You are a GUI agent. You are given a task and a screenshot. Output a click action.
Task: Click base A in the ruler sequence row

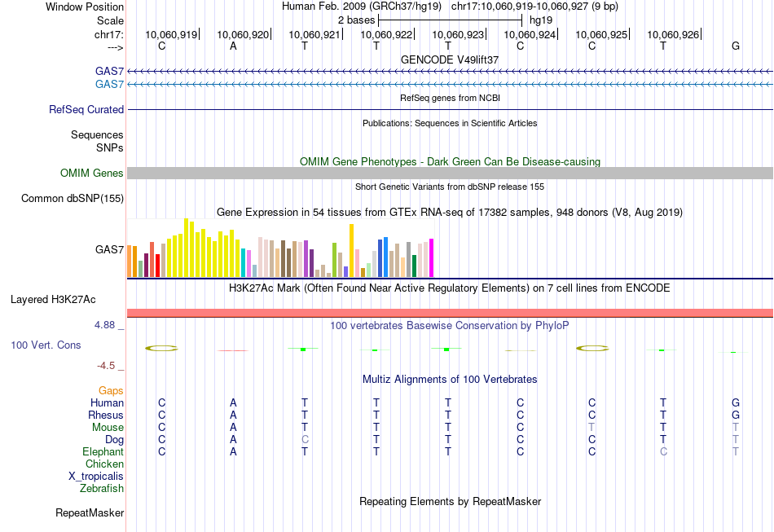pos(233,46)
